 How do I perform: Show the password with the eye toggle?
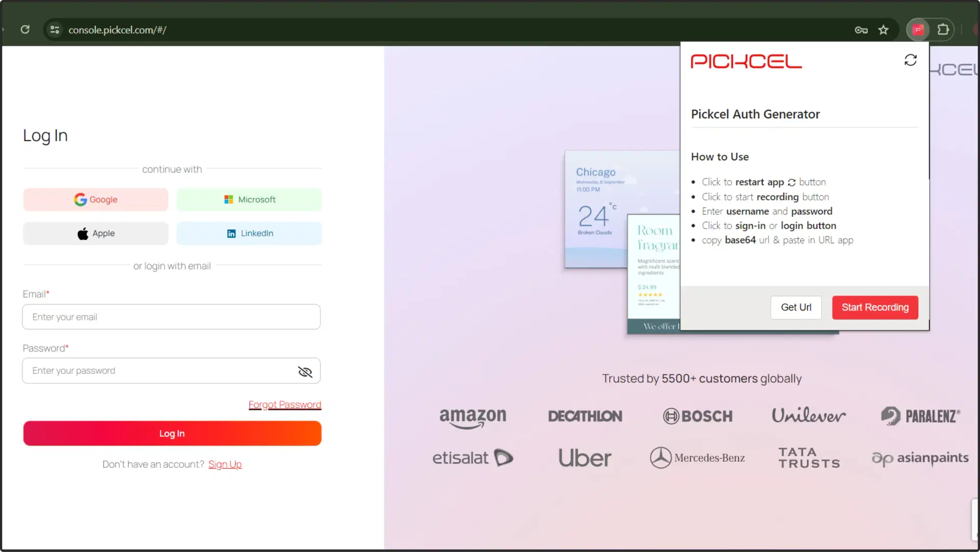(305, 372)
